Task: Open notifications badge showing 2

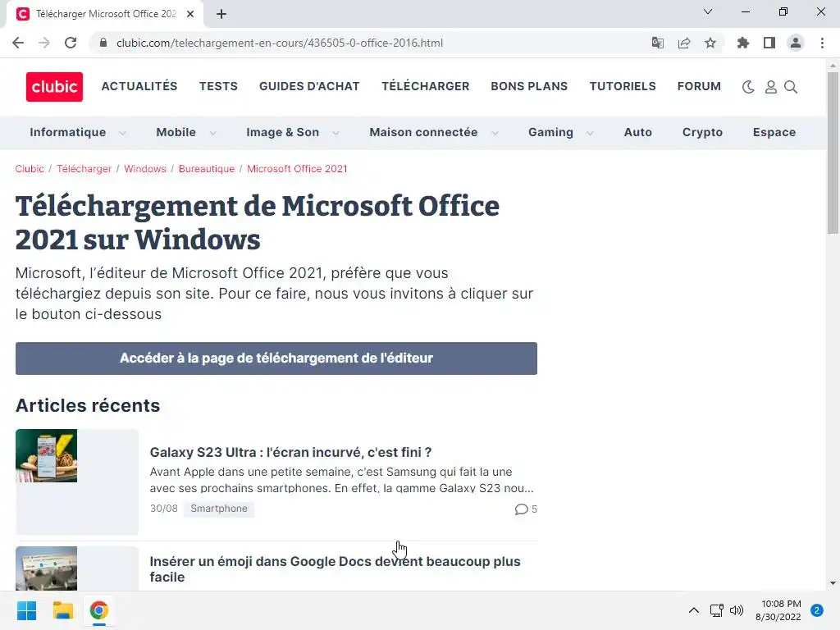Action: (x=816, y=610)
